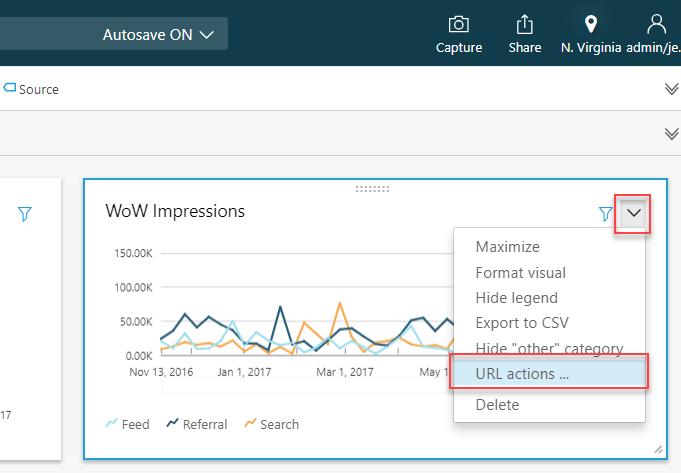The image size is (681, 473).
Task: Click the filter icon on left visual
Action: pyautogui.click(x=25, y=213)
